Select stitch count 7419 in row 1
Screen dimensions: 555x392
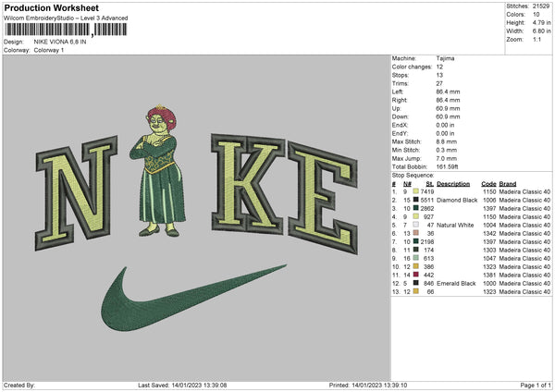[426, 191]
